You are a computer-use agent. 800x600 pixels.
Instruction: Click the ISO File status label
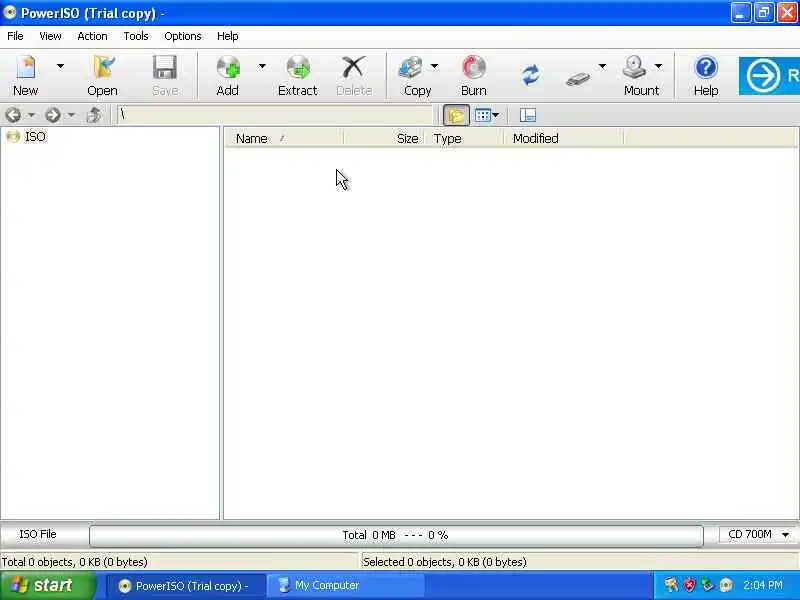pyautogui.click(x=38, y=534)
